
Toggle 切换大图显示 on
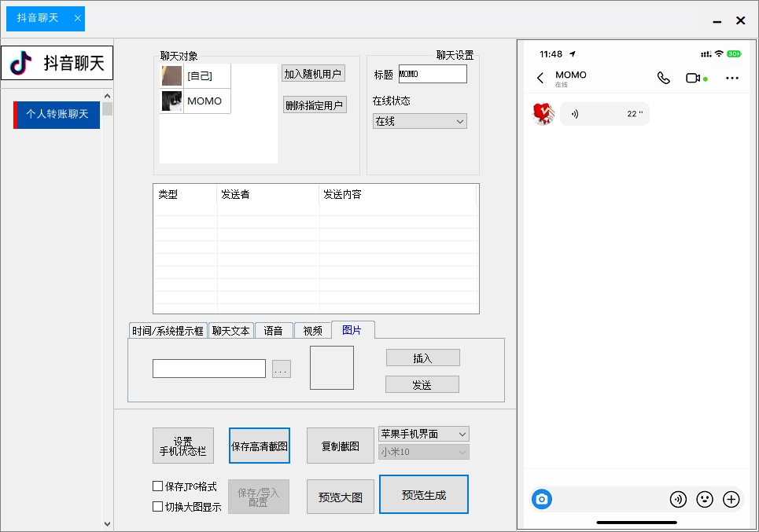157,506
